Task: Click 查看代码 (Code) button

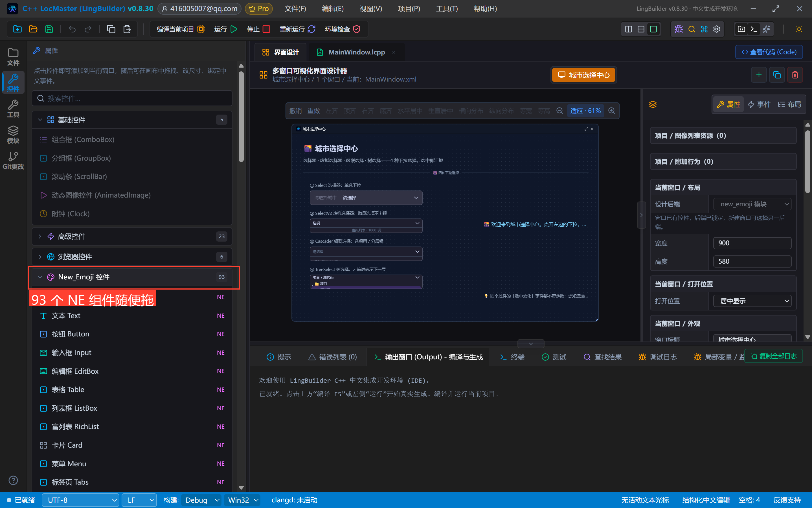Action: coord(769,52)
